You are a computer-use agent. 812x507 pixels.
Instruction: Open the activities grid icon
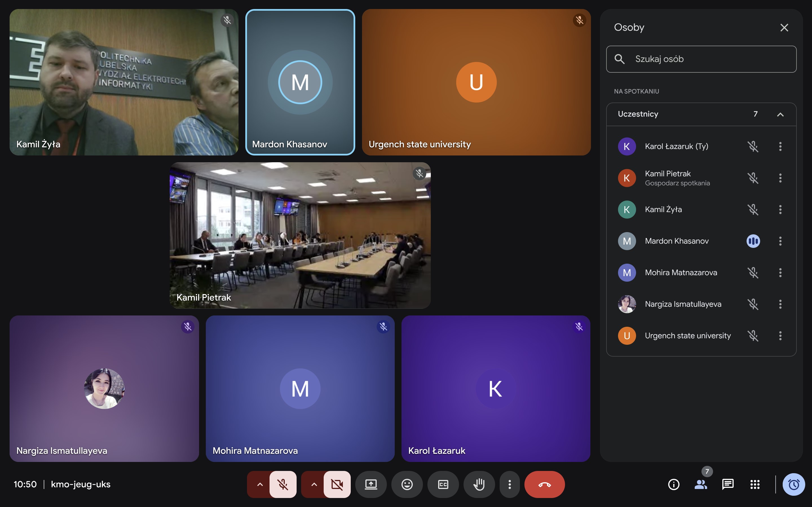pyautogui.click(x=754, y=484)
